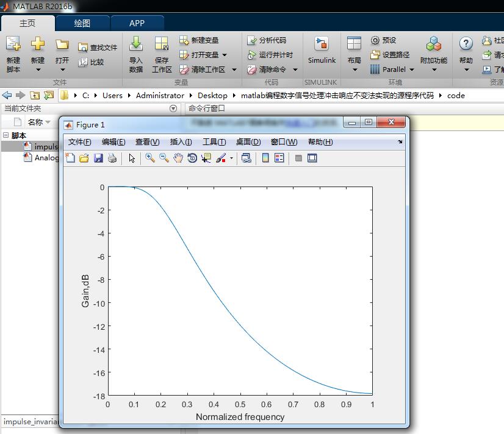Open the 帮助(H) menu in Figure 1
504x434 pixels.
[320, 141]
